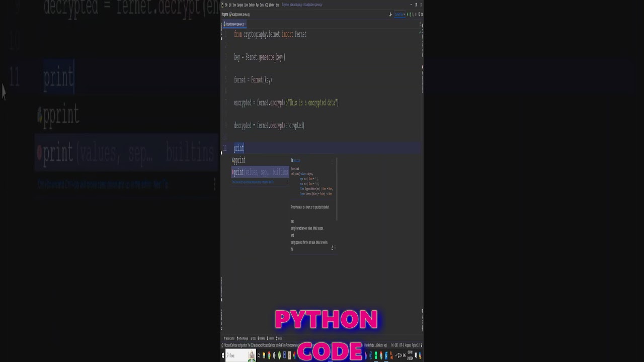The image size is (644, 362).
Task: Click the Windows taskbar search box
Action: [x=240, y=355]
